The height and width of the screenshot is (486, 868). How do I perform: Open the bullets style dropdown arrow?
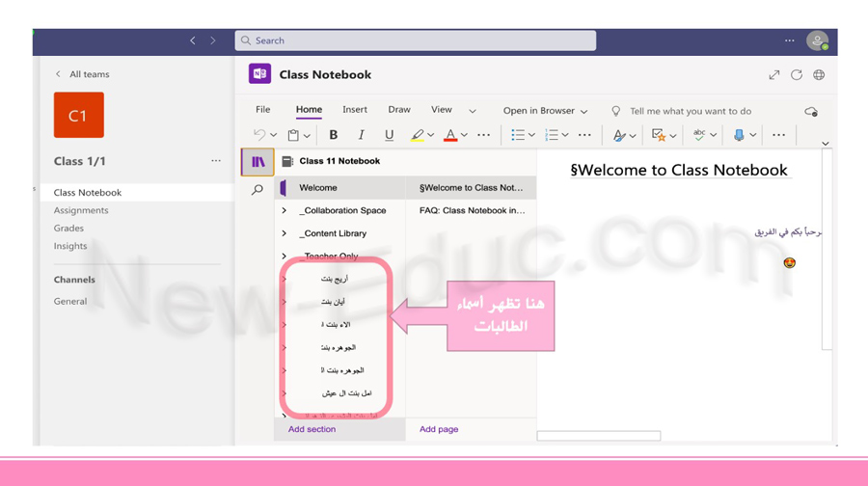point(531,135)
